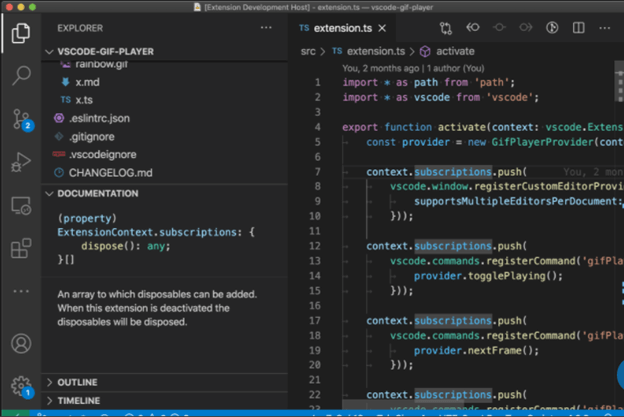Click 'nextFrame' on line 19
This screenshot has height=417, width=624.
[494, 351]
